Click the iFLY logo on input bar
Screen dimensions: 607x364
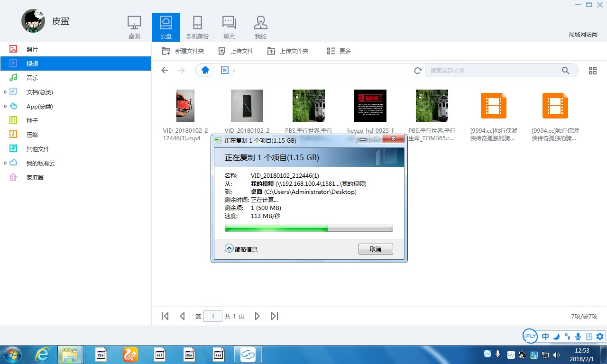tap(530, 336)
